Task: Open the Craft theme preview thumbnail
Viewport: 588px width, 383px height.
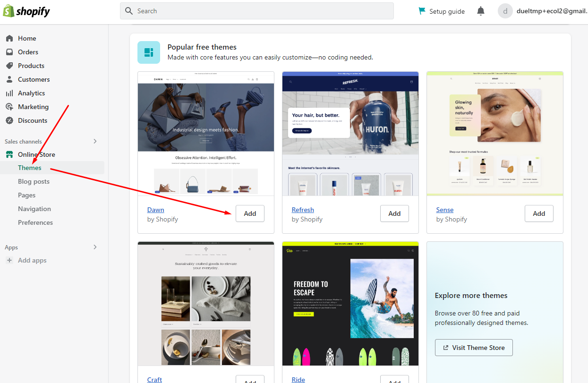Action: pos(206,304)
